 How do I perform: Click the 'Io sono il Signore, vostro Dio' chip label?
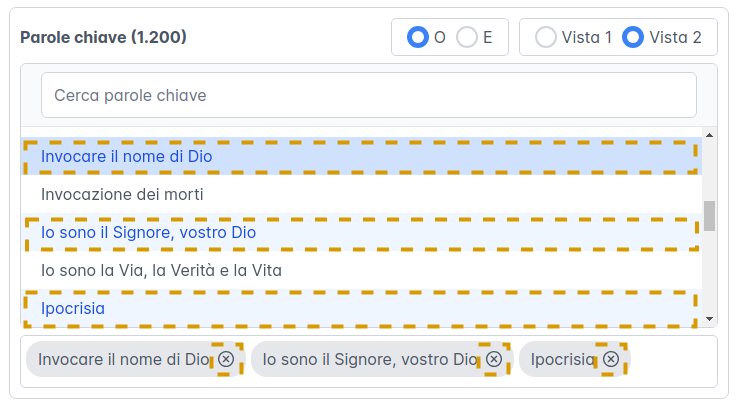click(x=370, y=359)
